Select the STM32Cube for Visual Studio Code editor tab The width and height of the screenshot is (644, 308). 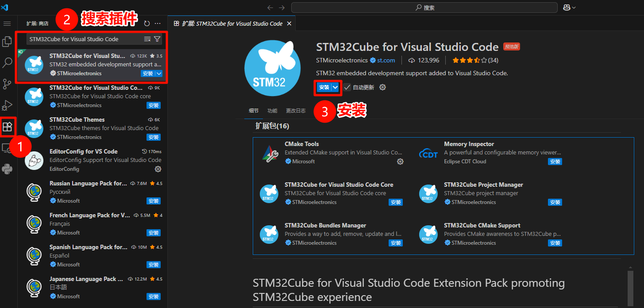pos(232,23)
